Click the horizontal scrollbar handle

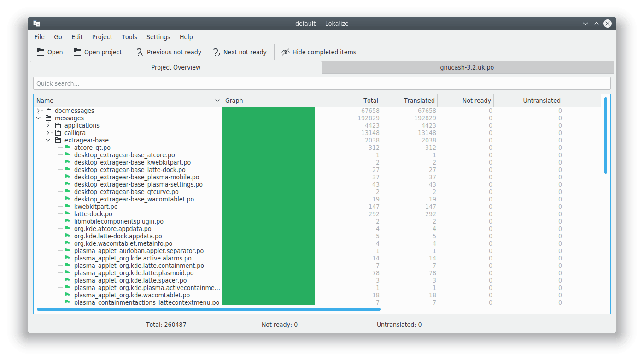pos(209,309)
